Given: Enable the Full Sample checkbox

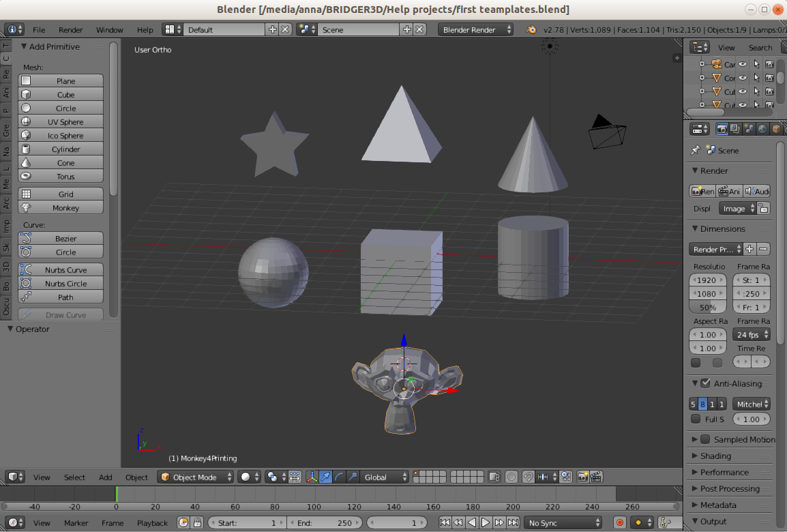Looking at the screenshot, I should (x=695, y=419).
